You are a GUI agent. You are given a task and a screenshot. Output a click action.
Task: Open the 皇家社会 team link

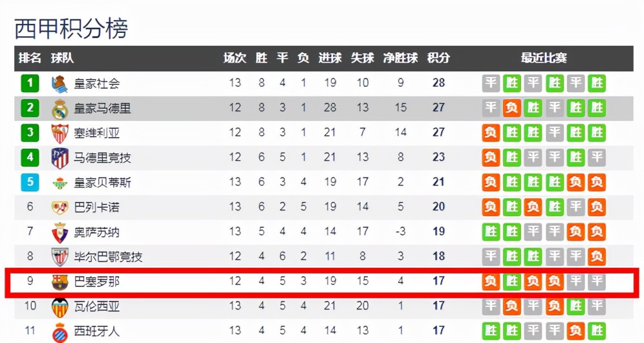pyautogui.click(x=97, y=84)
